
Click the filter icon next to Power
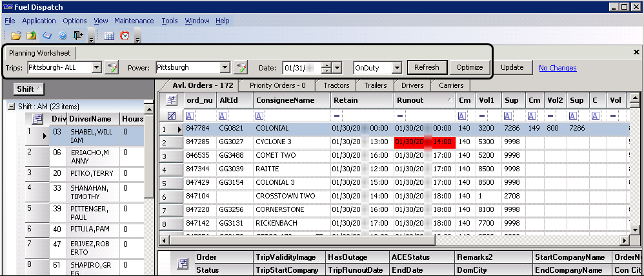(x=241, y=67)
